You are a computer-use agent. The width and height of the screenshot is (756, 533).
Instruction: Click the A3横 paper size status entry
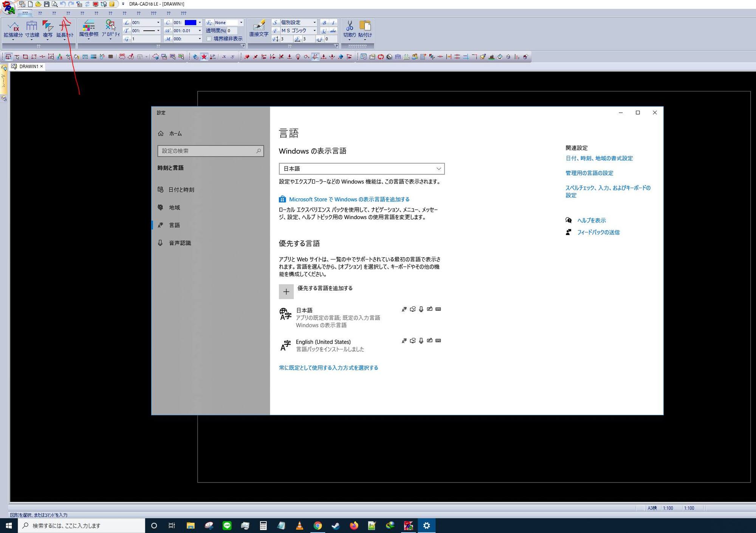click(652, 508)
